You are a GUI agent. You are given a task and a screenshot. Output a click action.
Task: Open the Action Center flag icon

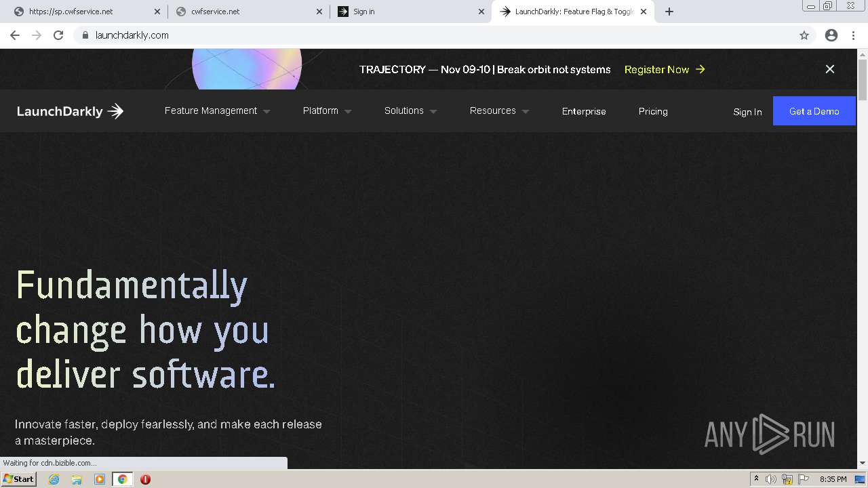[x=804, y=479]
